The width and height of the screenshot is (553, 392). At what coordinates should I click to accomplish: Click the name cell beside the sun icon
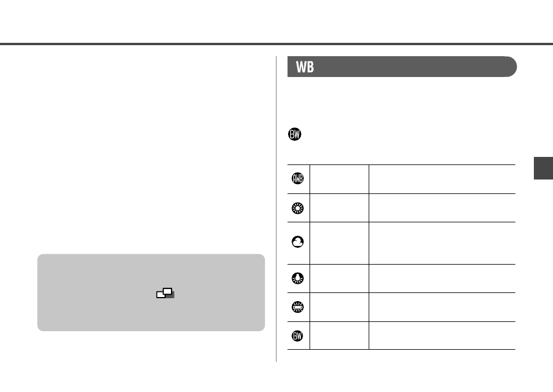coord(339,208)
